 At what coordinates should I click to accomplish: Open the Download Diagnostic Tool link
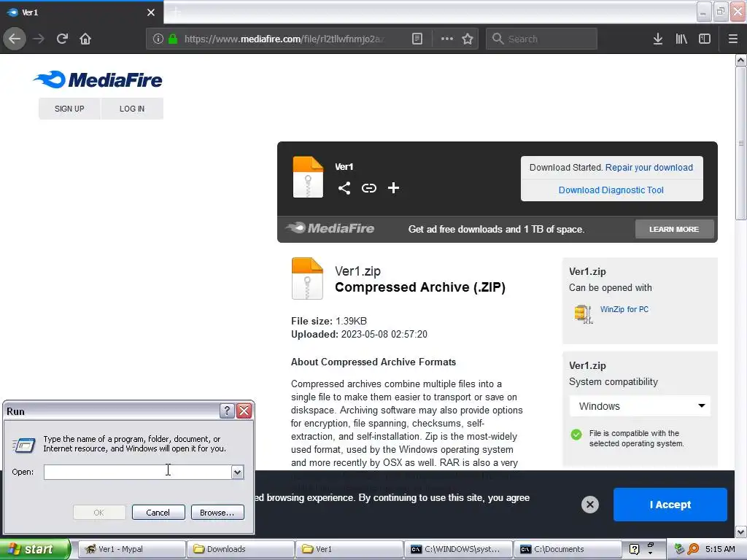tap(611, 190)
